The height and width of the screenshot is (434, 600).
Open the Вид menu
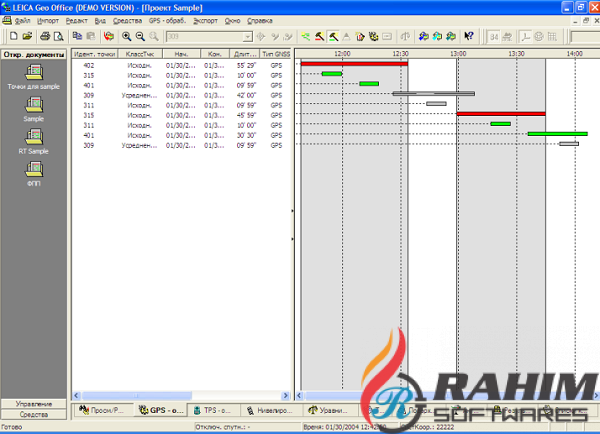[100, 21]
